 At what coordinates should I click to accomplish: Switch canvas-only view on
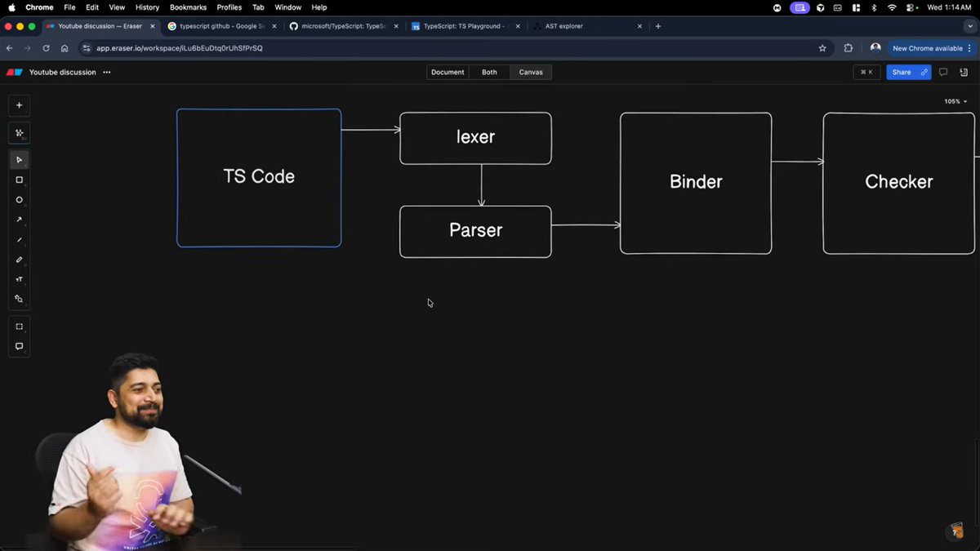coord(530,72)
